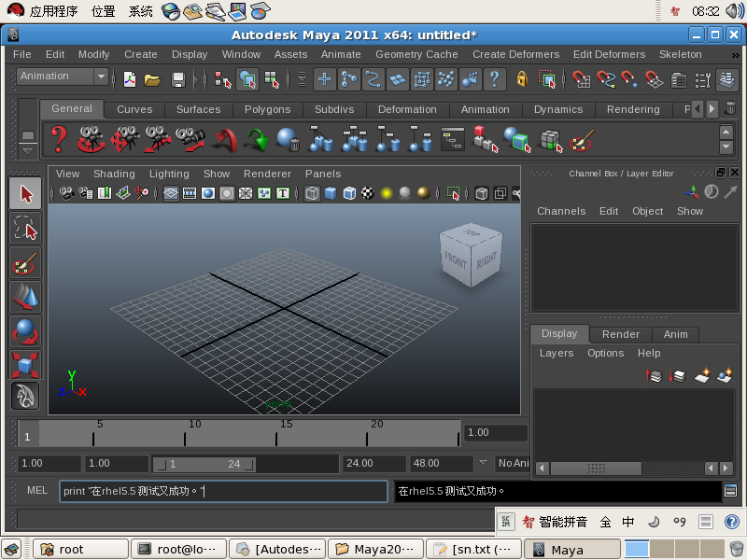
Task: Toggle the textured checker-sphere icon
Action: tap(368, 193)
